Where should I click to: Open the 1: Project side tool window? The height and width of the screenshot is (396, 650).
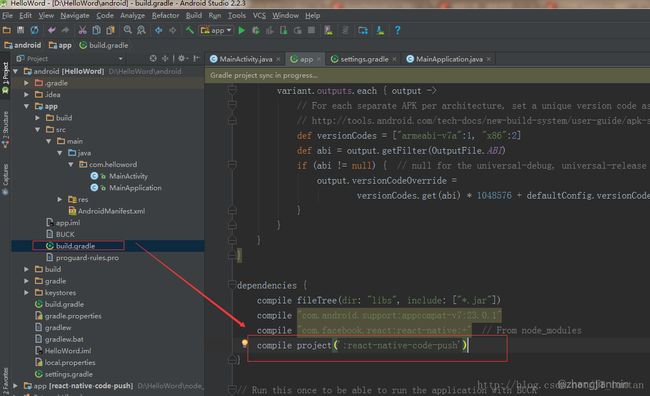tap(5, 77)
